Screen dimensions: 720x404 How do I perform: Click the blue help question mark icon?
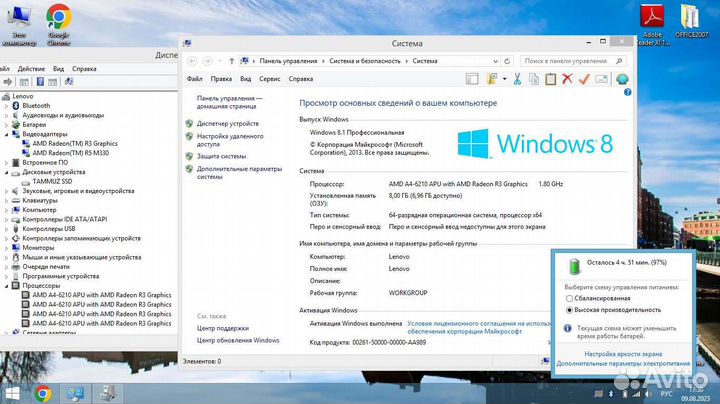(627, 92)
